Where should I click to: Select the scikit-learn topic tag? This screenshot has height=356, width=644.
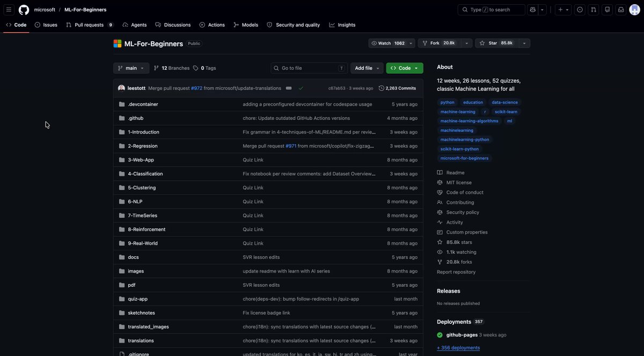pyautogui.click(x=506, y=112)
